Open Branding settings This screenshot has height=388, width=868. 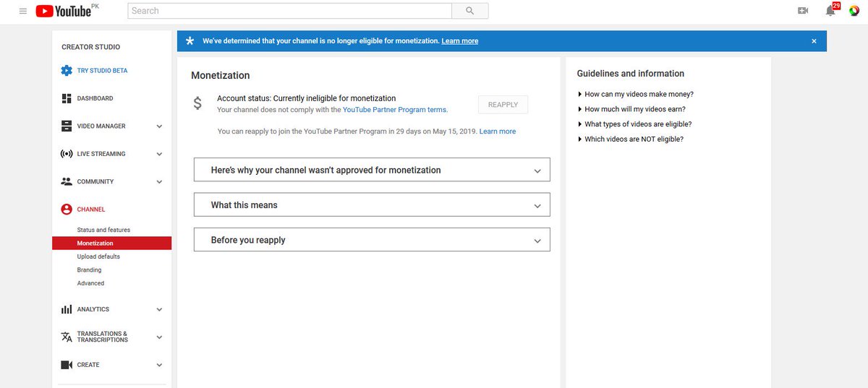coord(89,270)
